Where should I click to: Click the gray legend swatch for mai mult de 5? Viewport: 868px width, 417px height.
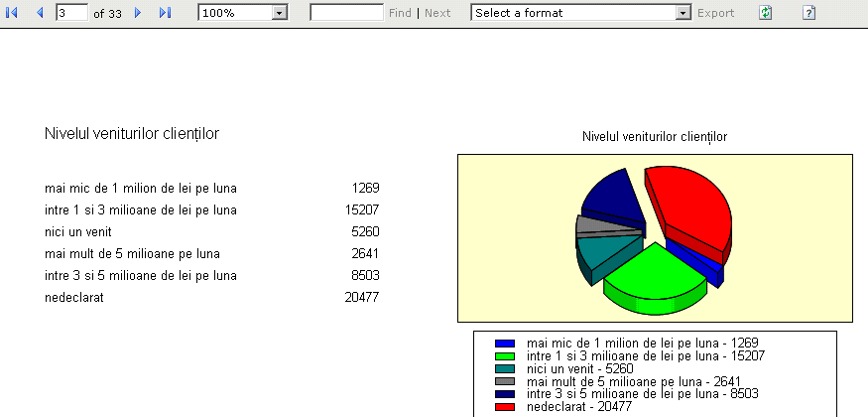pyautogui.click(x=505, y=381)
